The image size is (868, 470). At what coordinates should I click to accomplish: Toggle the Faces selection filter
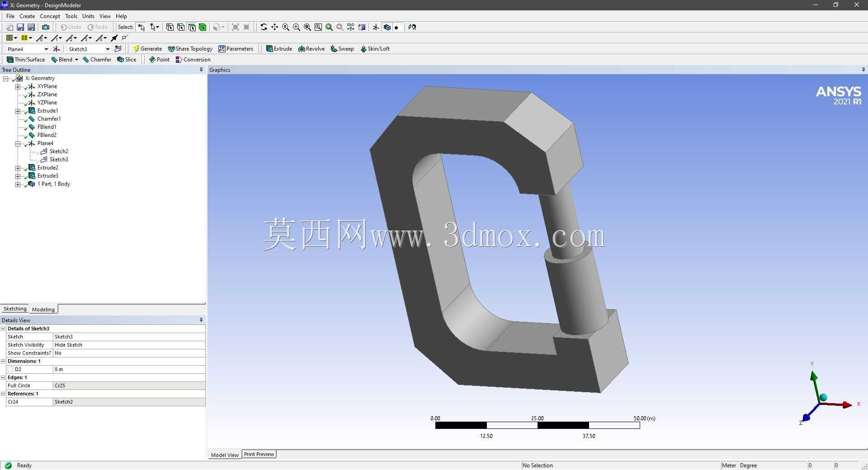click(192, 27)
